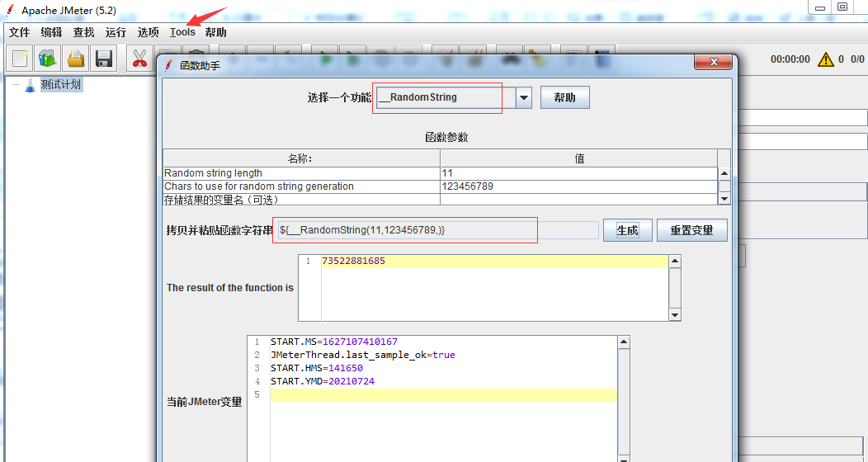Open the 选项 menu
Viewport: 868px width, 462px height.
pos(148,32)
